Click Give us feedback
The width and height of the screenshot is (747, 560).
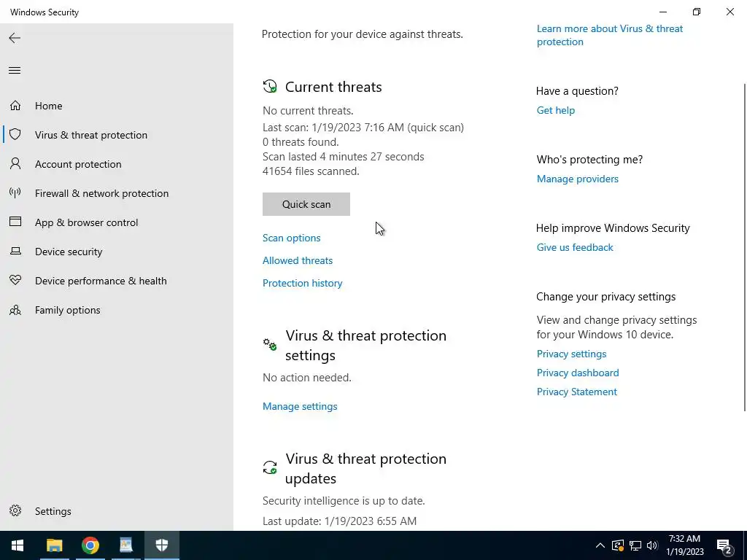pyautogui.click(x=575, y=247)
